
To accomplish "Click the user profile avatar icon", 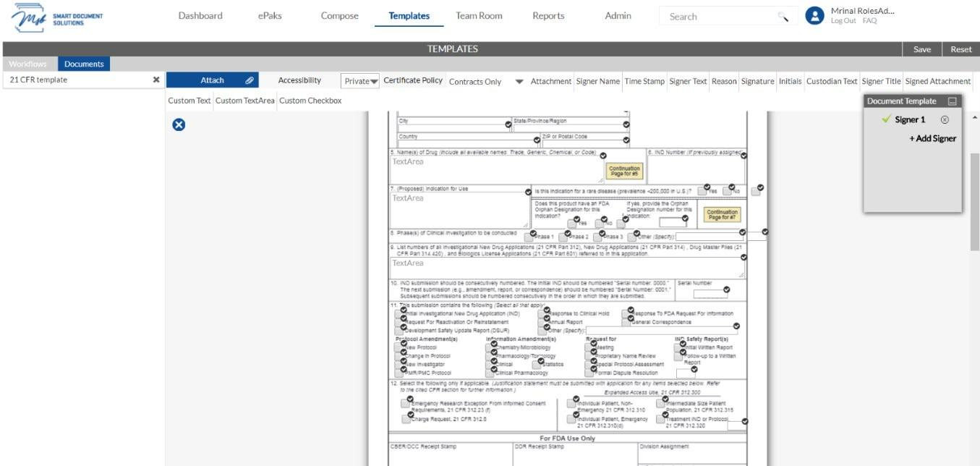I will tap(815, 16).
